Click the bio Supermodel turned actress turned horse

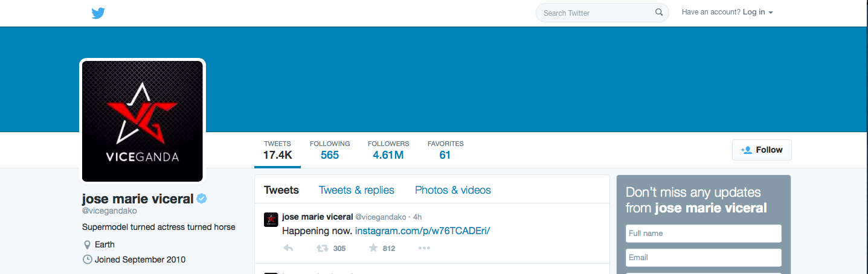coord(158,228)
